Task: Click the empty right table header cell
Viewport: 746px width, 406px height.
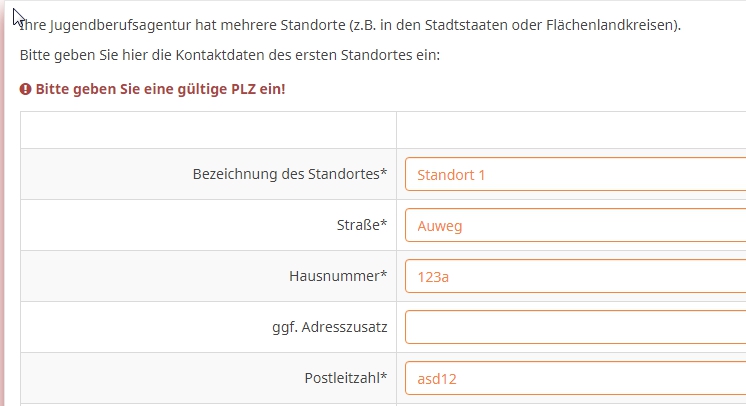Action: click(x=570, y=130)
